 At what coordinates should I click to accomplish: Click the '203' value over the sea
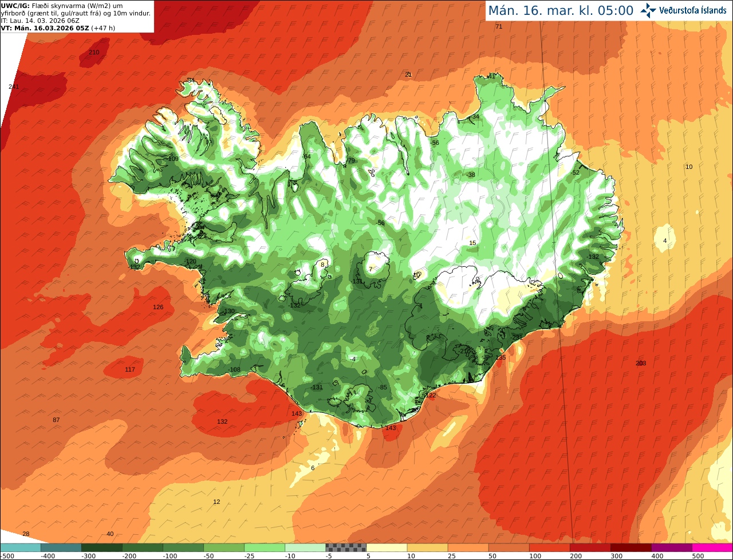tap(641, 363)
